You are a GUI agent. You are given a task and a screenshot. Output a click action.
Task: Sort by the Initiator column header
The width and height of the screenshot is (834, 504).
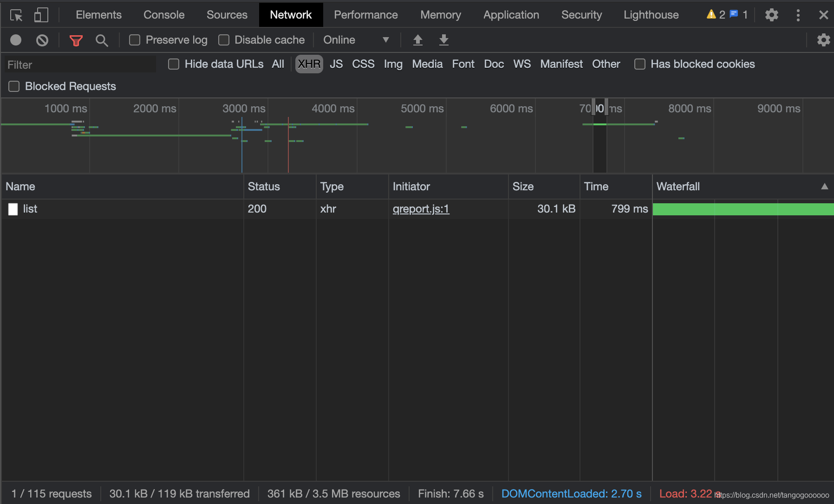click(x=448, y=187)
